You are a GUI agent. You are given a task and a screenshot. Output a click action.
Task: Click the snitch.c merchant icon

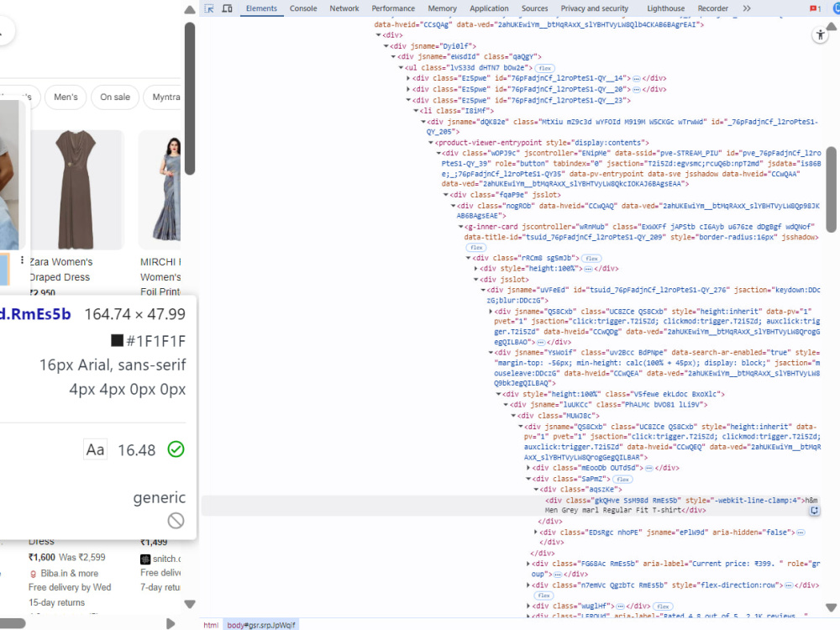click(x=145, y=559)
